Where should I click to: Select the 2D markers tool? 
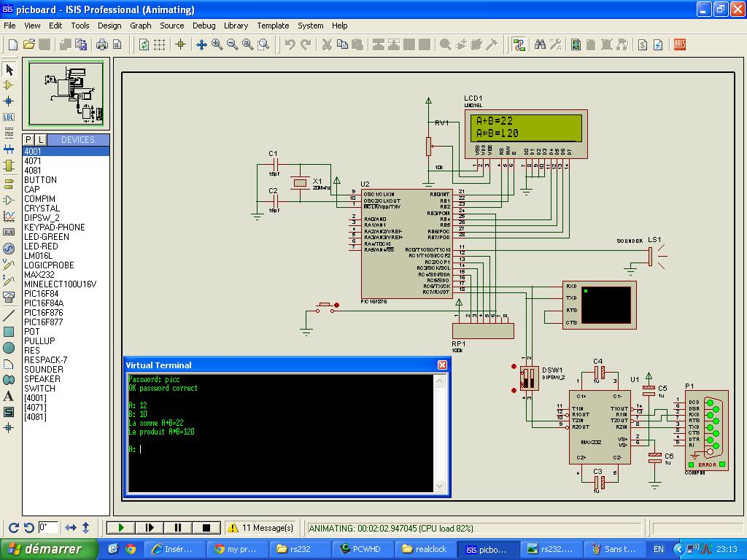[x=9, y=428]
